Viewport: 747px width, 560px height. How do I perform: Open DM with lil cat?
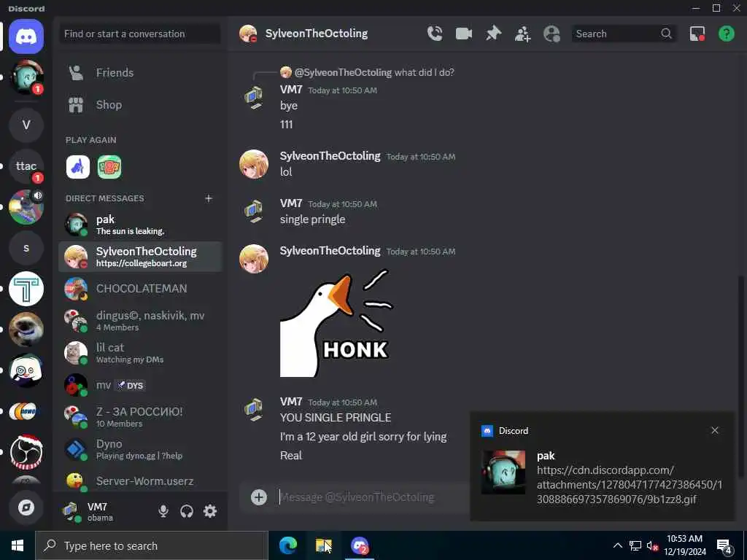pos(140,353)
